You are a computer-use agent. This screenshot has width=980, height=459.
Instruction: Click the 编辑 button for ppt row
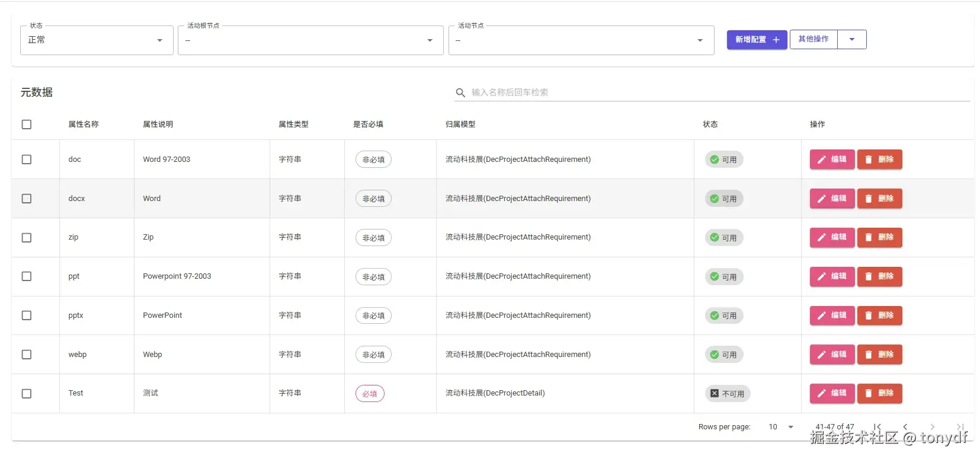tap(832, 276)
